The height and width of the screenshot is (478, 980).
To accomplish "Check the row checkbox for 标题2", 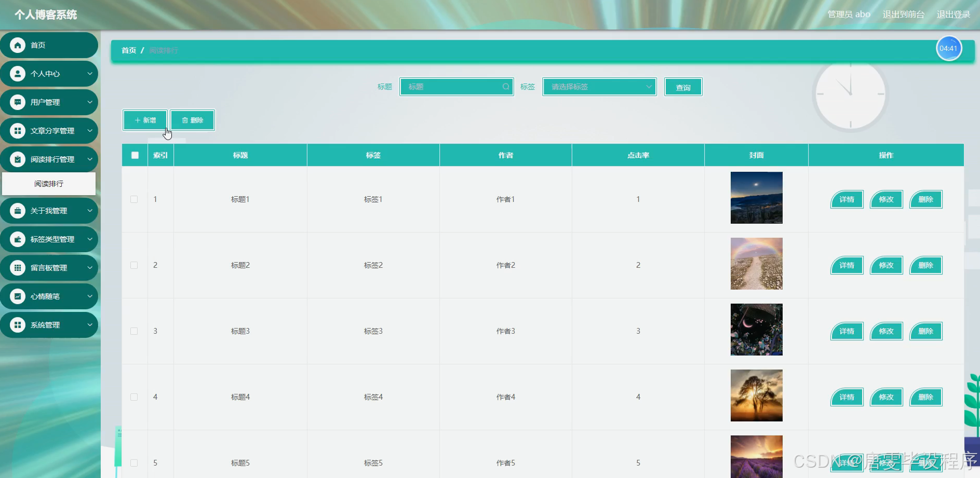I will coord(134,265).
